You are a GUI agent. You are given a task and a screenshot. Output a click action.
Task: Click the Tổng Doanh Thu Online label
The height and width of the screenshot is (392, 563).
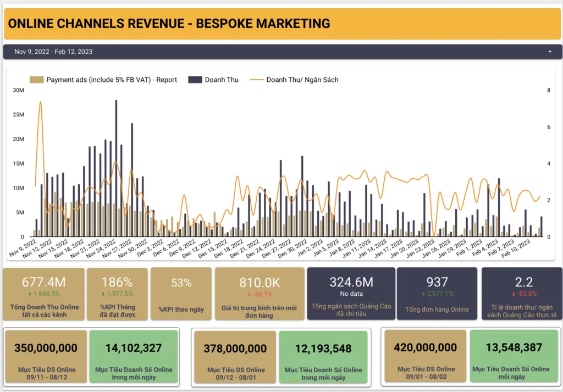coord(44,311)
